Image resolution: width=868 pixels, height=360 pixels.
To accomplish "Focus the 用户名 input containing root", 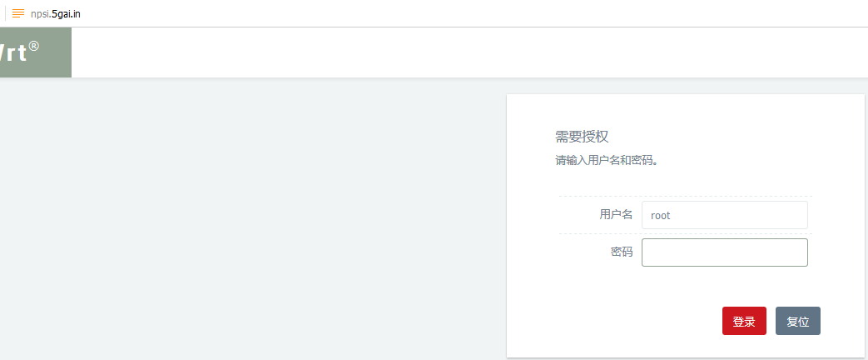I will [x=725, y=215].
